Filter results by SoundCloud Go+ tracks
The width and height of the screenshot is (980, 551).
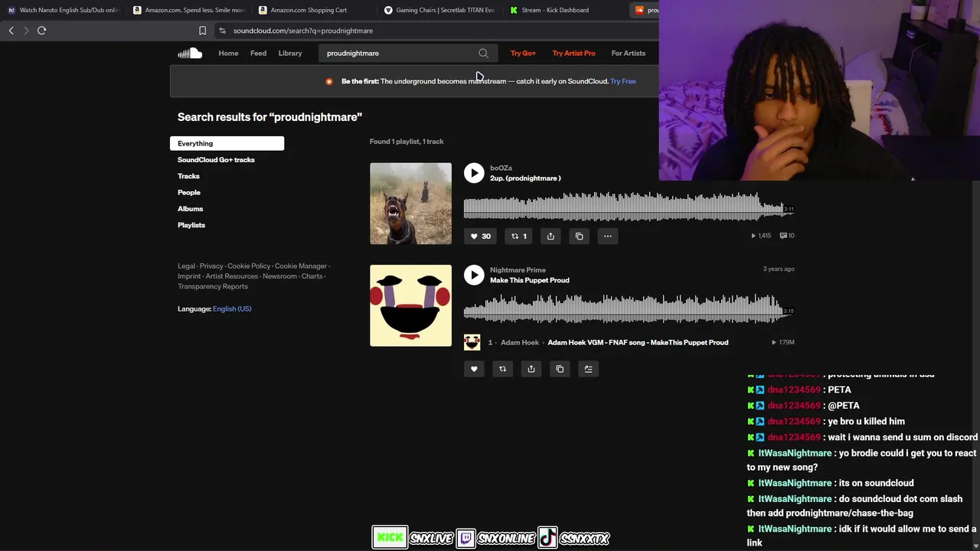pyautogui.click(x=216, y=160)
